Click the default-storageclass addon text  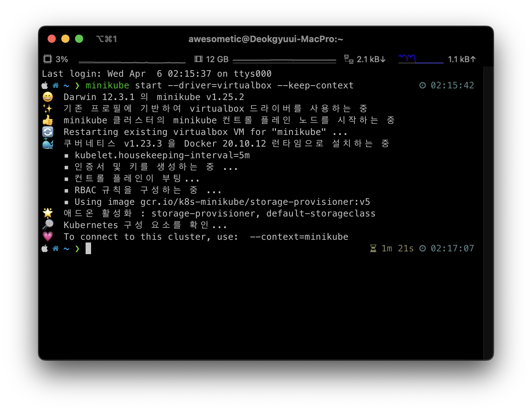coord(321,213)
